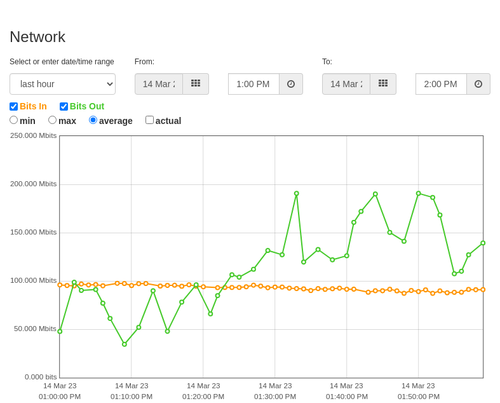Open the From time clock picker icon
Screen dimensions: 500x403
(x=291, y=84)
